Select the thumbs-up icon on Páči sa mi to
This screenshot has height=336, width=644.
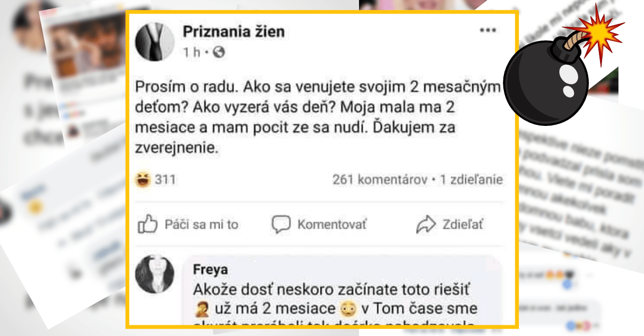click(x=149, y=225)
